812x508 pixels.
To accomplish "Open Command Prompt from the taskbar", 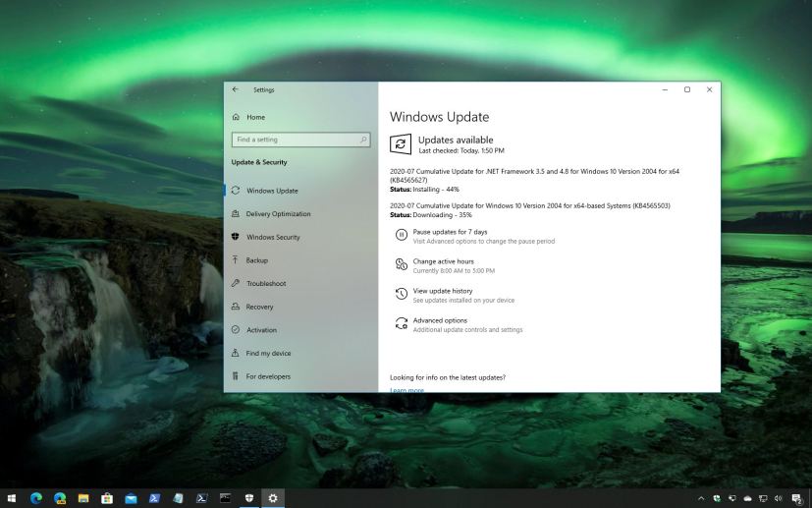I will [x=225, y=498].
